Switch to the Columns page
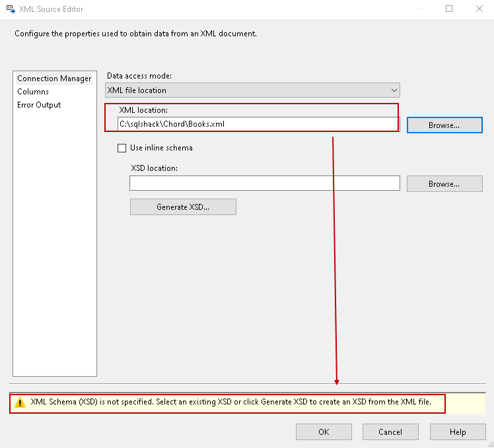494x448 pixels. [33, 92]
